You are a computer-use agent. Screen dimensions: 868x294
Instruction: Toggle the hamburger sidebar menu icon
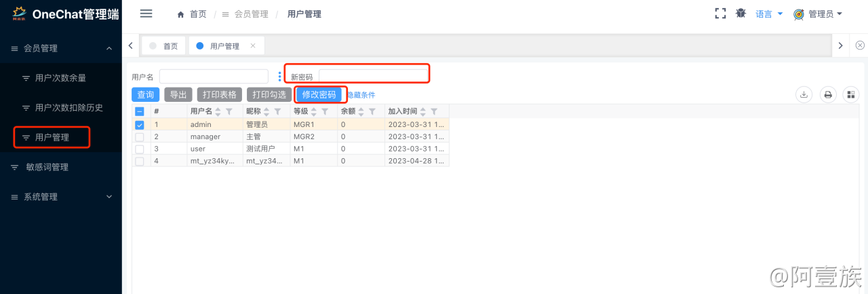tap(146, 14)
